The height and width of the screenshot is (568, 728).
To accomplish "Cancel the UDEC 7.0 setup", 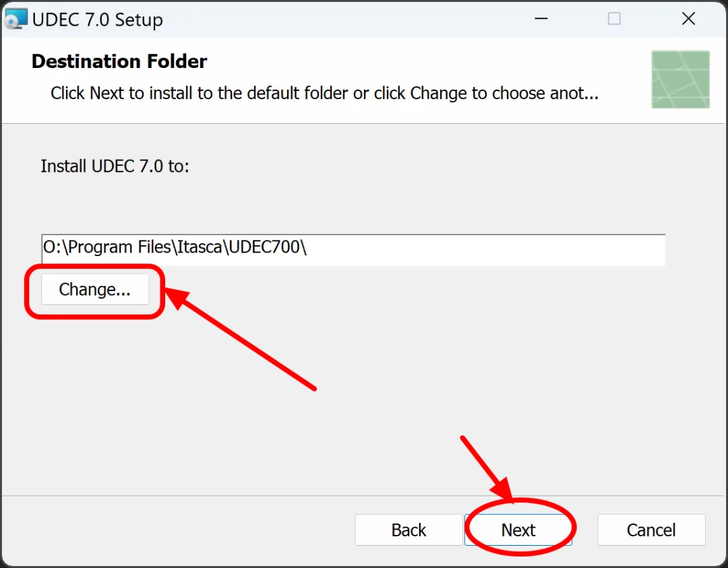I will point(651,530).
